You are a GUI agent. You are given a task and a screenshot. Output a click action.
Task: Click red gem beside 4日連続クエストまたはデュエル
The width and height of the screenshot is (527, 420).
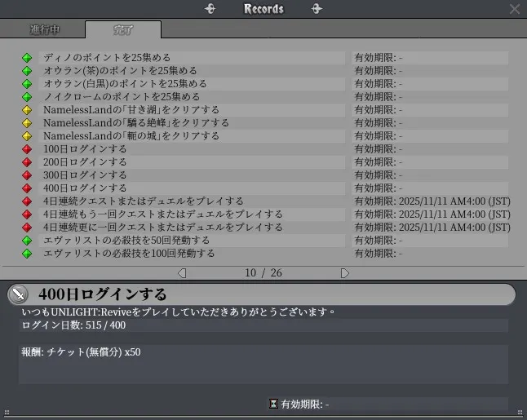pyautogui.click(x=27, y=201)
